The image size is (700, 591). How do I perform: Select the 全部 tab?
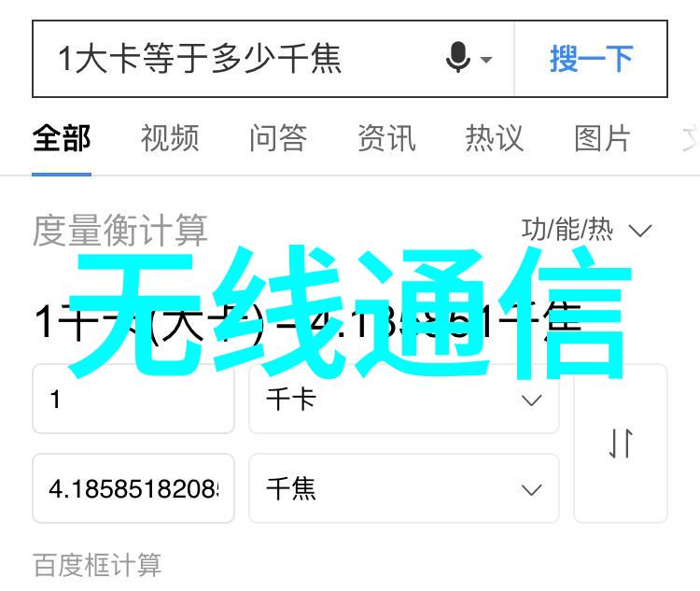coord(62,138)
